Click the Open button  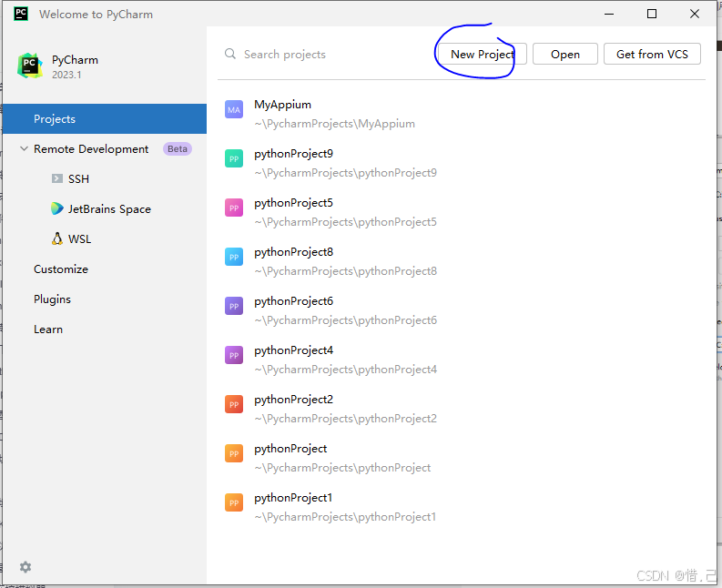[565, 54]
